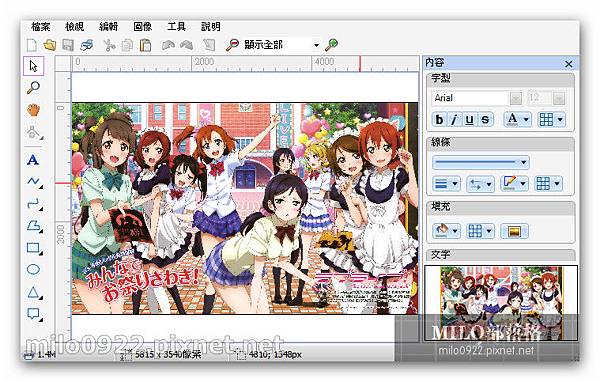This screenshot has width=600, height=382.
Task: Click the horizontal ruler at 2000
Action: click(x=204, y=62)
